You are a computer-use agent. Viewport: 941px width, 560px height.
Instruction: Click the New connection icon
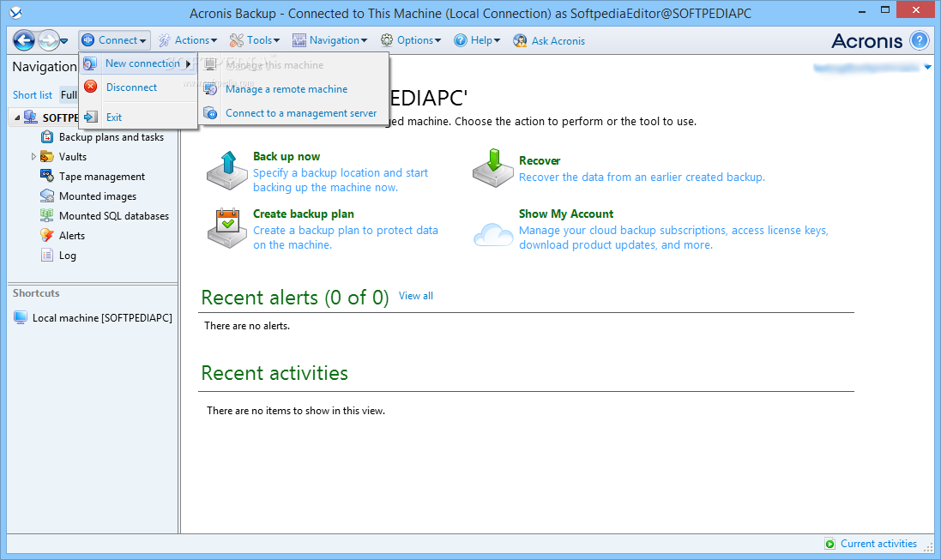(x=91, y=63)
